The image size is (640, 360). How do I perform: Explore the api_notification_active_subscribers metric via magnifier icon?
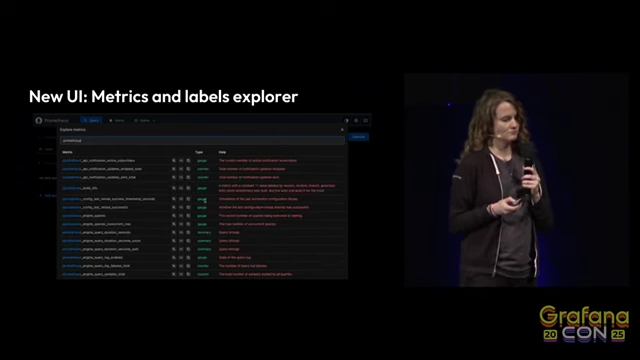[174, 161]
